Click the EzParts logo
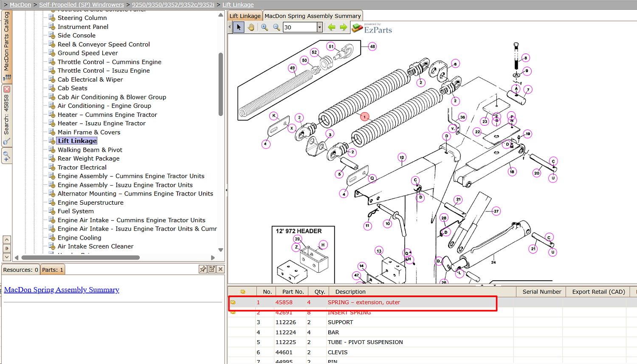 pyautogui.click(x=372, y=28)
